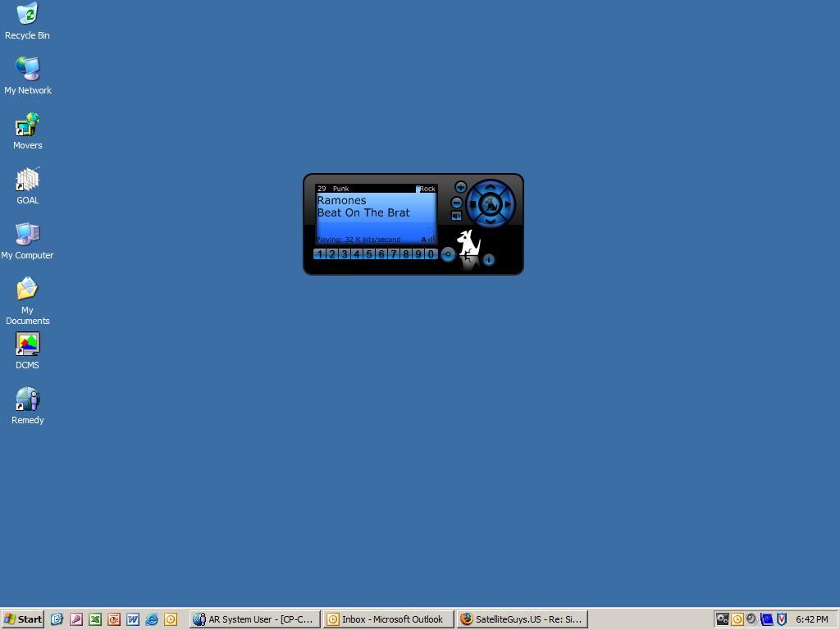
Task: Select preset button 6
Action: point(381,254)
